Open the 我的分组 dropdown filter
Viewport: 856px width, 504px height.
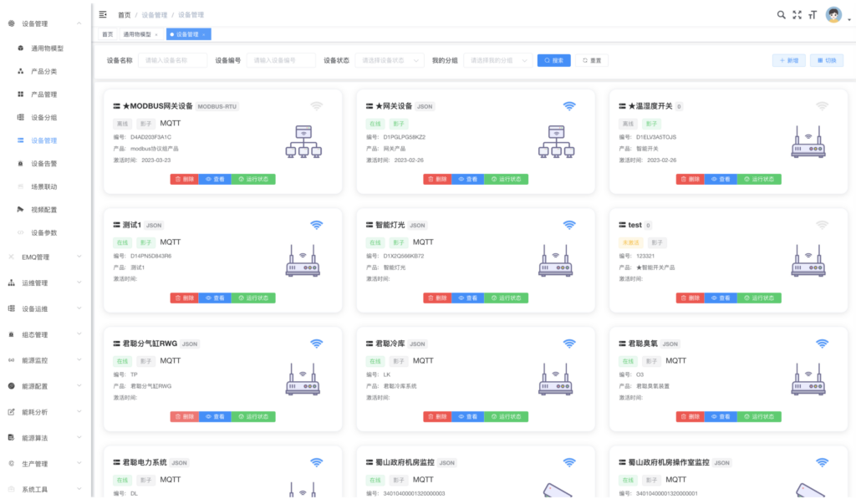(x=498, y=60)
